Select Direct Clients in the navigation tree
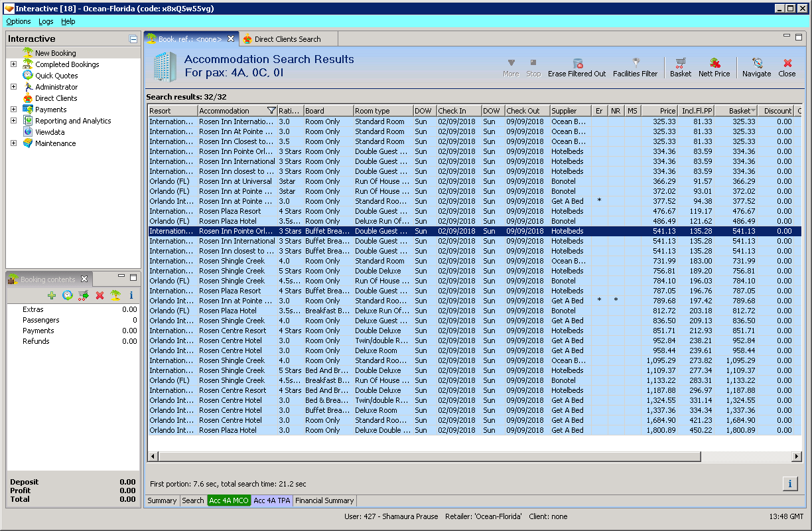Screen dimensions: 812x531 click(56, 98)
